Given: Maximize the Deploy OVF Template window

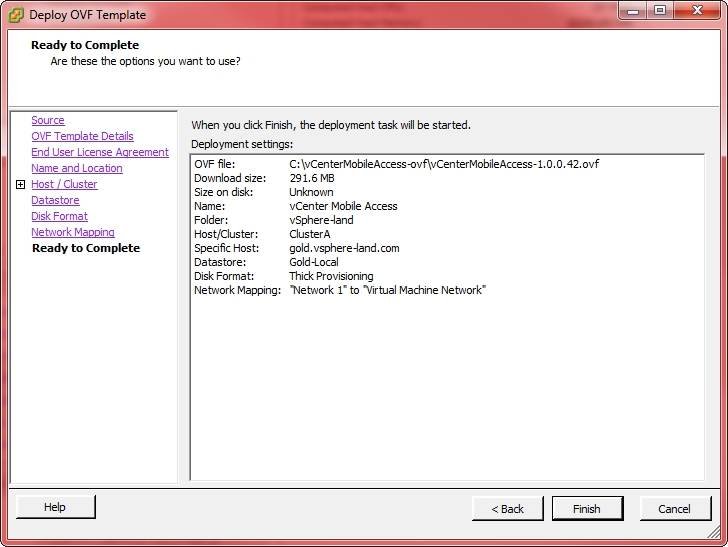Looking at the screenshot, I should click(x=660, y=11).
